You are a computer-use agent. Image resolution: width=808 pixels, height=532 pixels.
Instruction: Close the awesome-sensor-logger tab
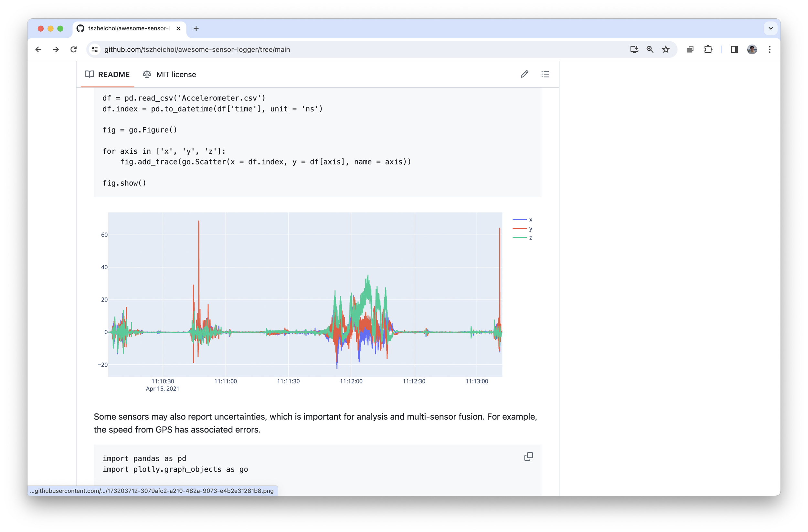[x=178, y=28]
